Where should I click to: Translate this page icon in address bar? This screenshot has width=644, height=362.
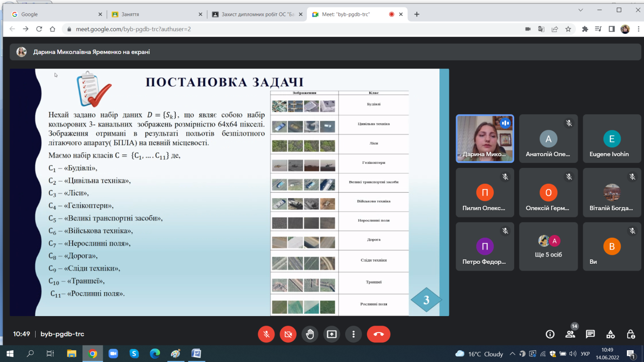[x=541, y=29]
